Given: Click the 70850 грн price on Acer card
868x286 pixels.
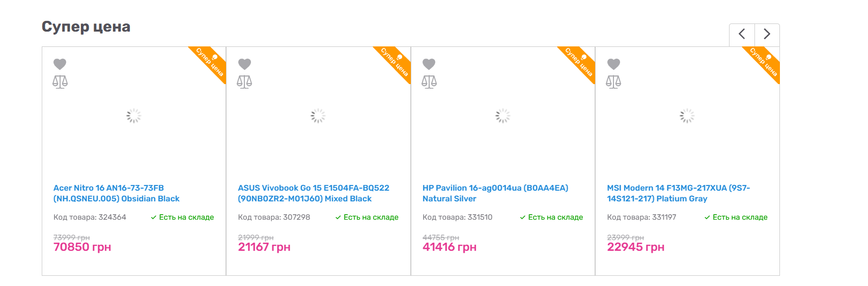Looking at the screenshot, I should click(82, 247).
